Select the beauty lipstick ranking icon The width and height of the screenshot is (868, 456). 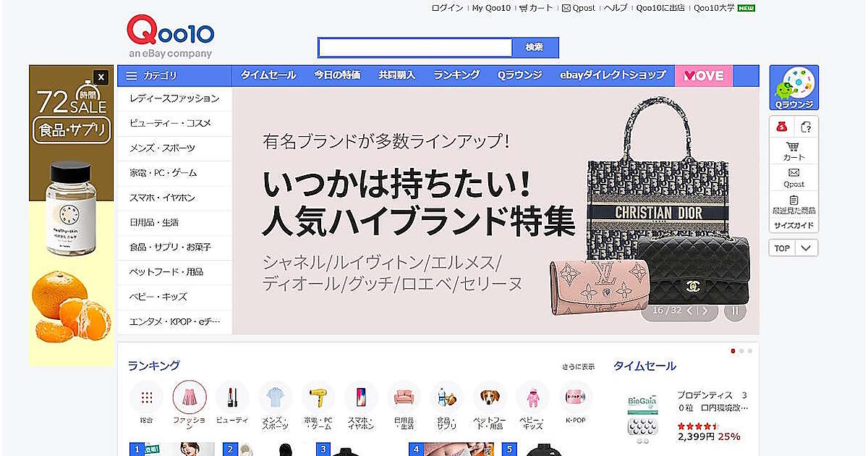coord(232,397)
